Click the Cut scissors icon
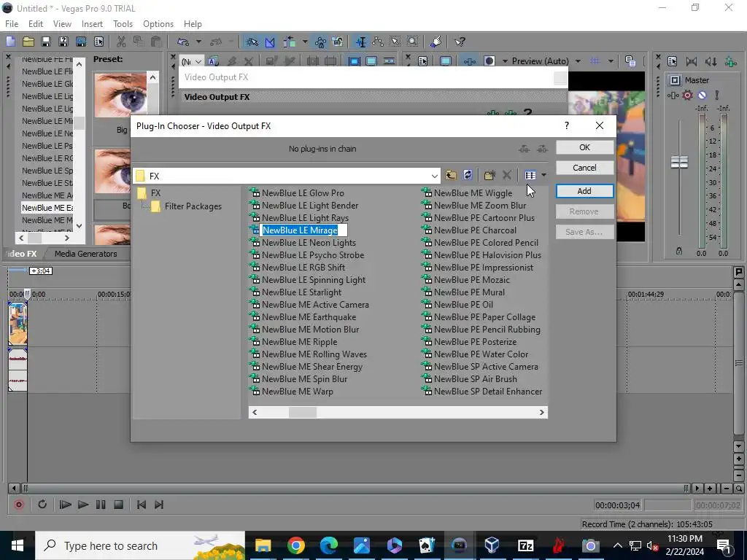This screenshot has height=560, width=747. click(121, 42)
